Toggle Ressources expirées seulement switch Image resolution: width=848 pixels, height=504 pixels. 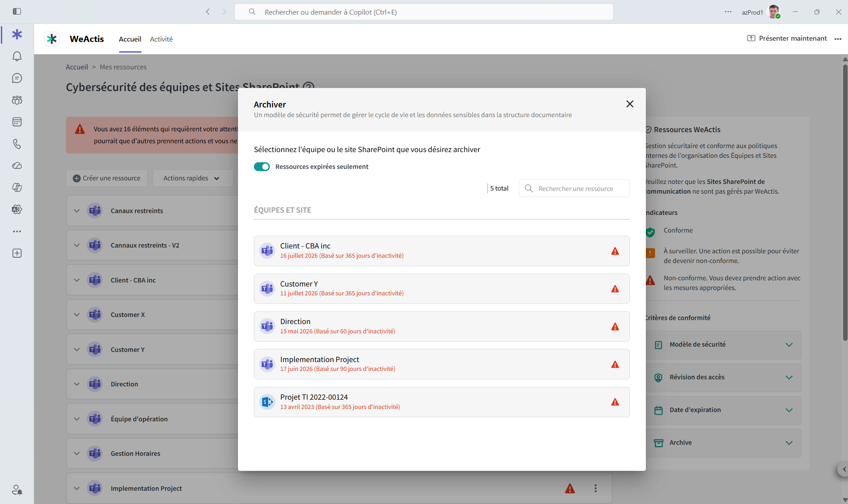click(x=262, y=167)
